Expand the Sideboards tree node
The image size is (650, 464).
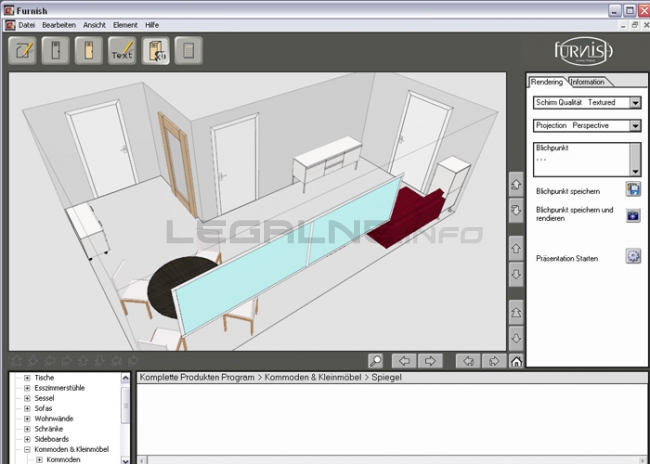[27, 439]
